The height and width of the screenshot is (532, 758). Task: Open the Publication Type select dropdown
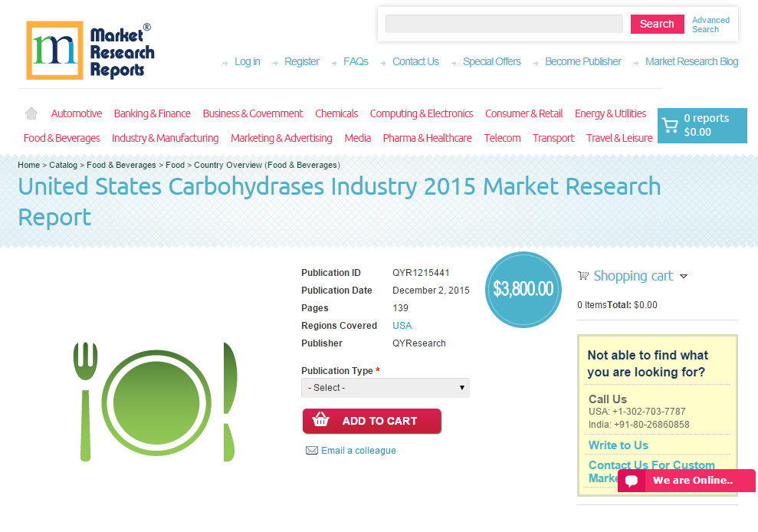click(386, 388)
